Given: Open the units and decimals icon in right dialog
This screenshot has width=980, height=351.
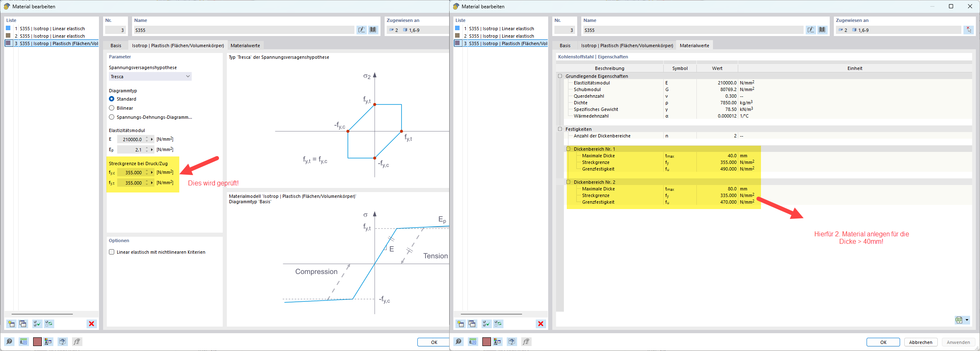Looking at the screenshot, I should (472, 341).
